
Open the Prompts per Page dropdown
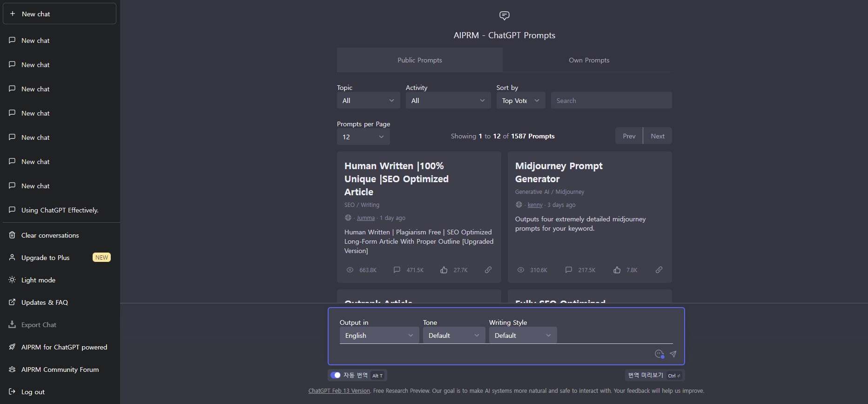[x=363, y=137]
